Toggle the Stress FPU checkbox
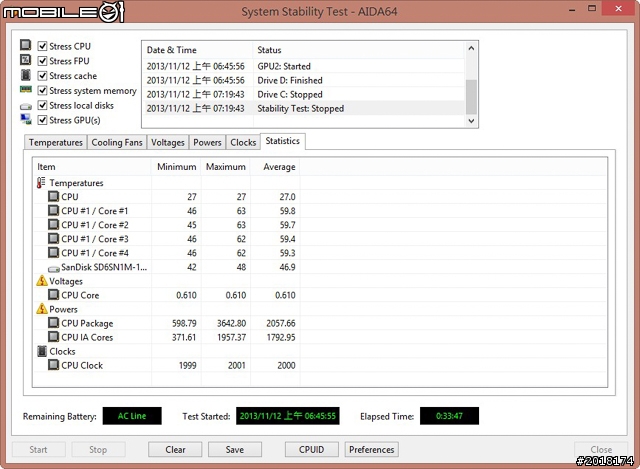The width and height of the screenshot is (640, 469). click(x=42, y=61)
